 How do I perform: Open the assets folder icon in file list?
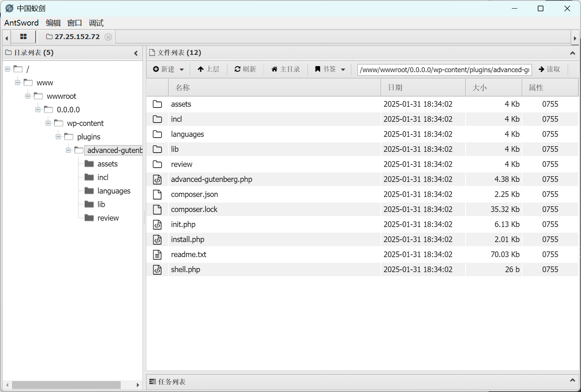coord(157,104)
